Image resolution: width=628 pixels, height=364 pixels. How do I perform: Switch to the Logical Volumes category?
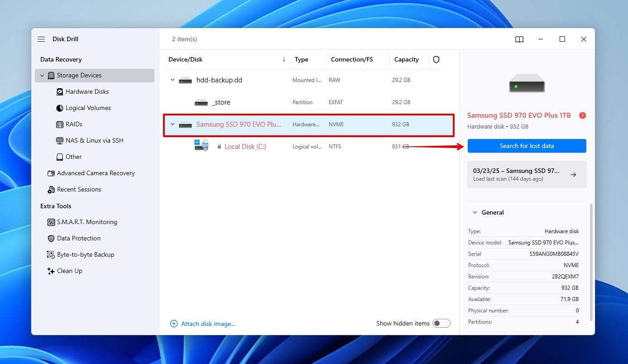click(x=88, y=108)
